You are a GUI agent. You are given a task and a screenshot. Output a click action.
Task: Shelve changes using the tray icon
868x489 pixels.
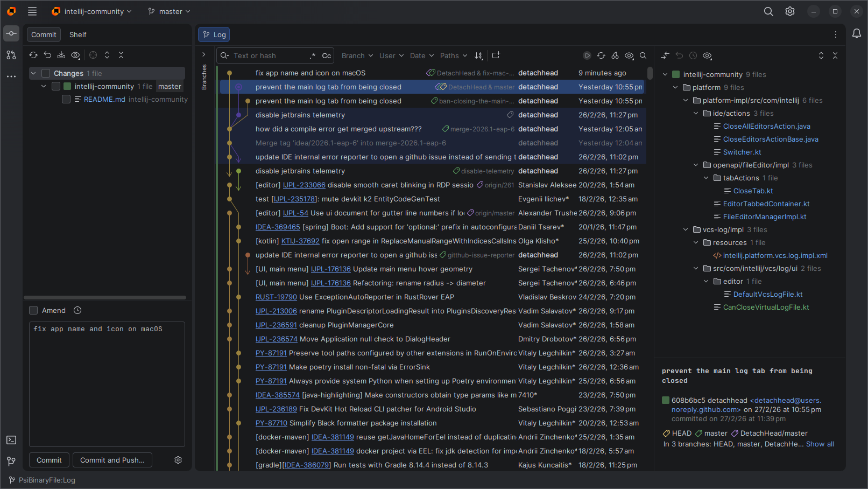[61, 55]
